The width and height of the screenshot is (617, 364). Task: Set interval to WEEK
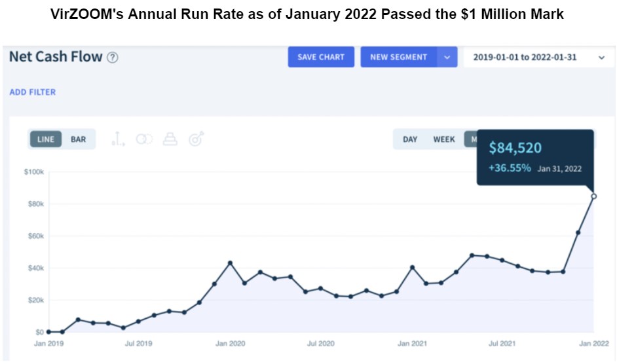444,139
